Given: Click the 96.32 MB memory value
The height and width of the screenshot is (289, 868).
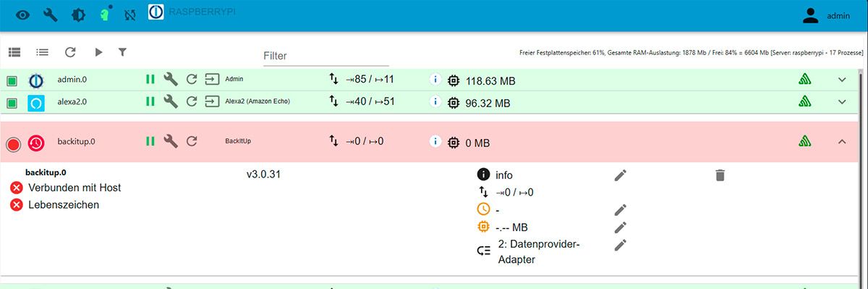Looking at the screenshot, I should 488,104.
